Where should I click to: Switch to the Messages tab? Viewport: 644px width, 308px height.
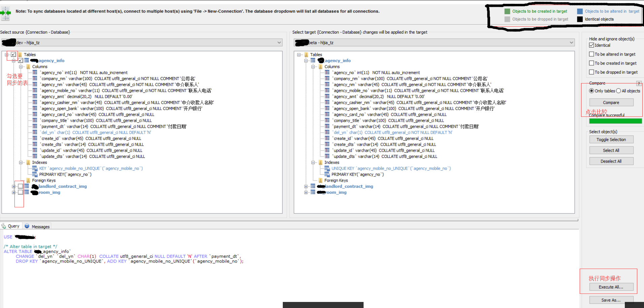pyautogui.click(x=37, y=227)
